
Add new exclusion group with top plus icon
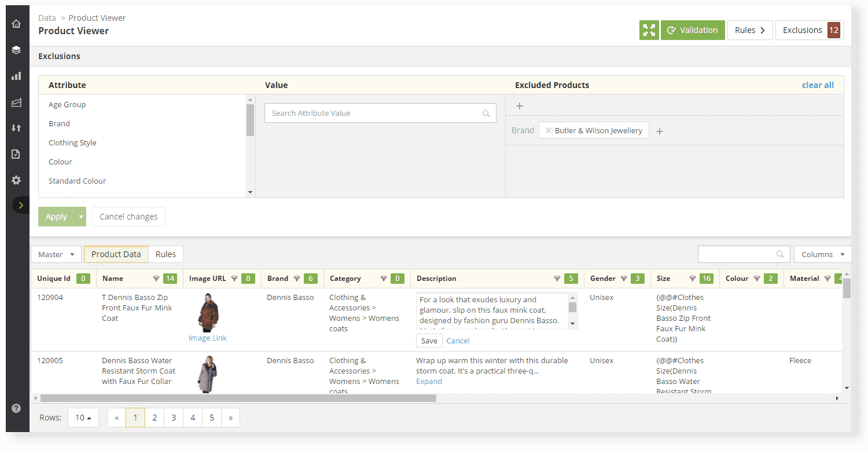519,106
